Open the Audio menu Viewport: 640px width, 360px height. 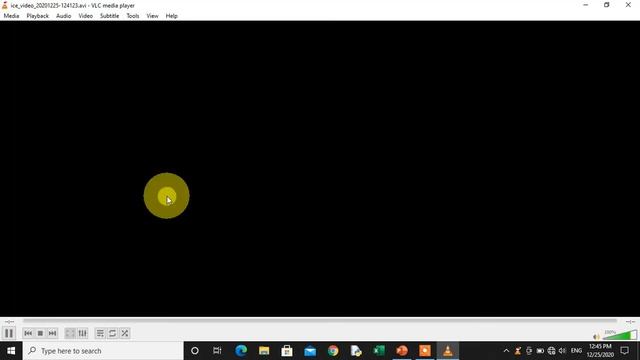click(x=63, y=16)
